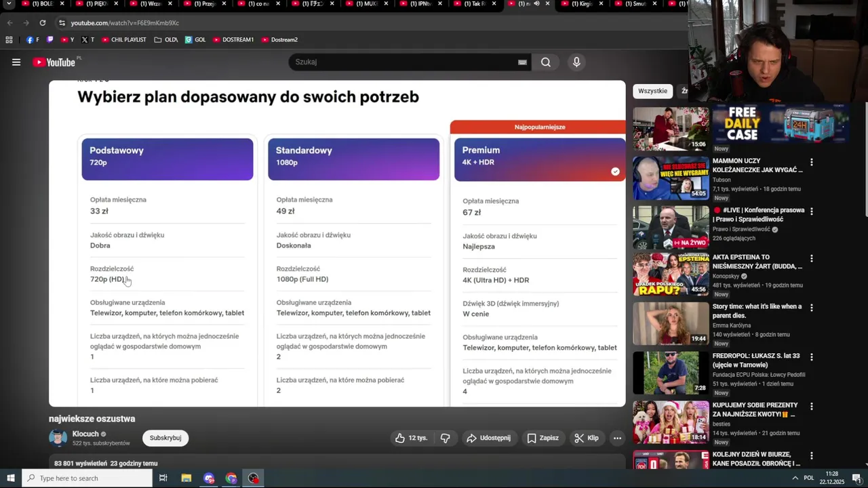The image size is (868, 488).
Task: Open options for AKTA EPSTEINA video
Action: click(x=811, y=259)
